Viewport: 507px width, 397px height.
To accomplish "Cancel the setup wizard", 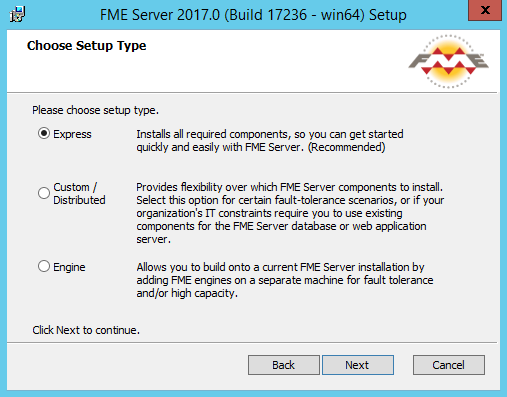I will pos(449,365).
